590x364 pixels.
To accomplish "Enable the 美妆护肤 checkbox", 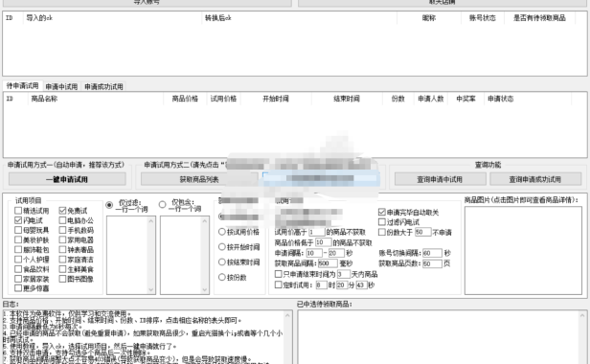I will (x=18, y=239).
